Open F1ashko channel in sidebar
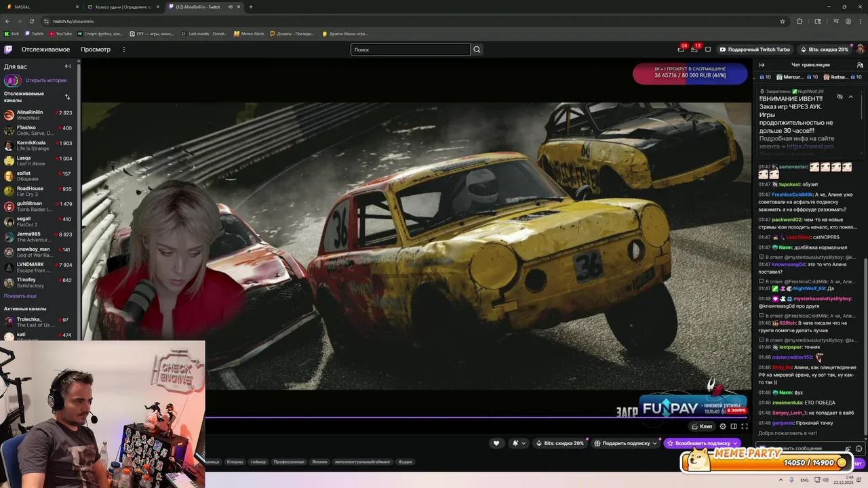The height and width of the screenshot is (488, 868). click(x=39, y=130)
